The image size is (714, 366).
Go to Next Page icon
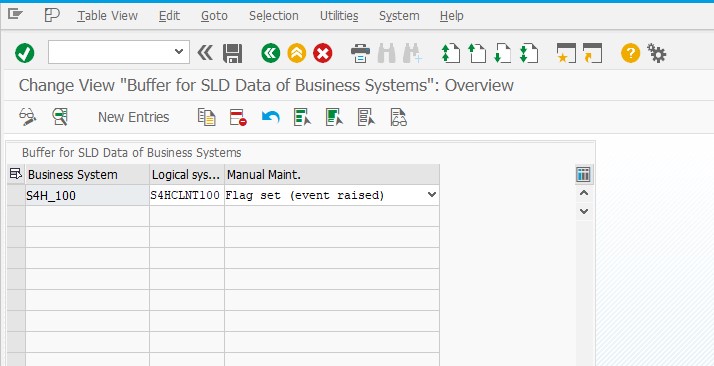503,53
